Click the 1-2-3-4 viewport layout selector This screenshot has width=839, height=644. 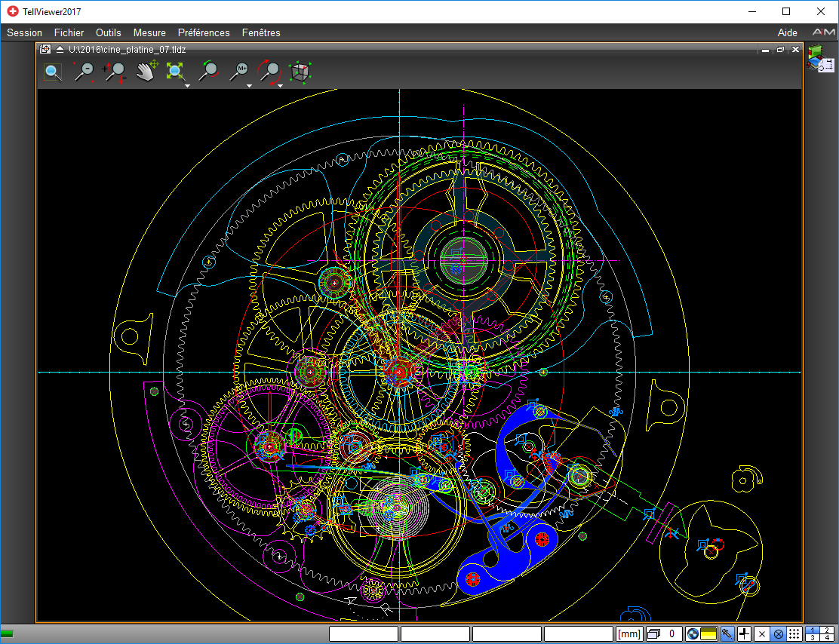click(x=819, y=633)
